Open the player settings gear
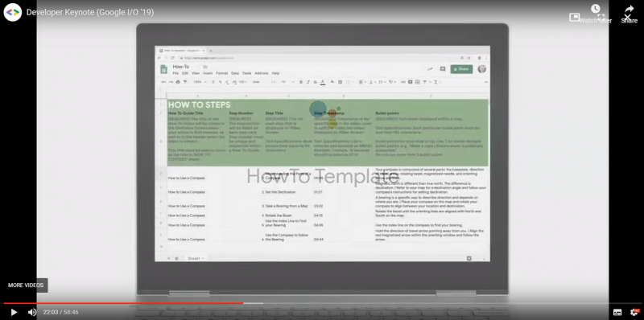 [634, 312]
